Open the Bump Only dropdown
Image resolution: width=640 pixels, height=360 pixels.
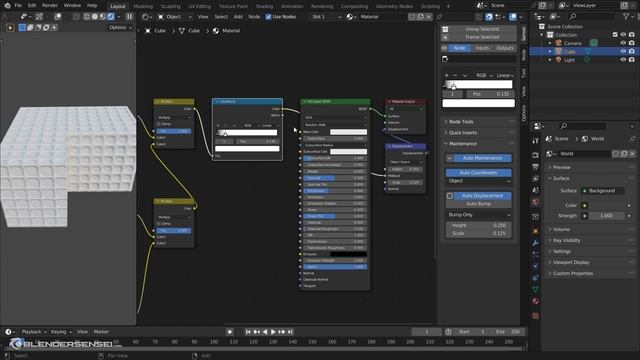[x=479, y=215]
